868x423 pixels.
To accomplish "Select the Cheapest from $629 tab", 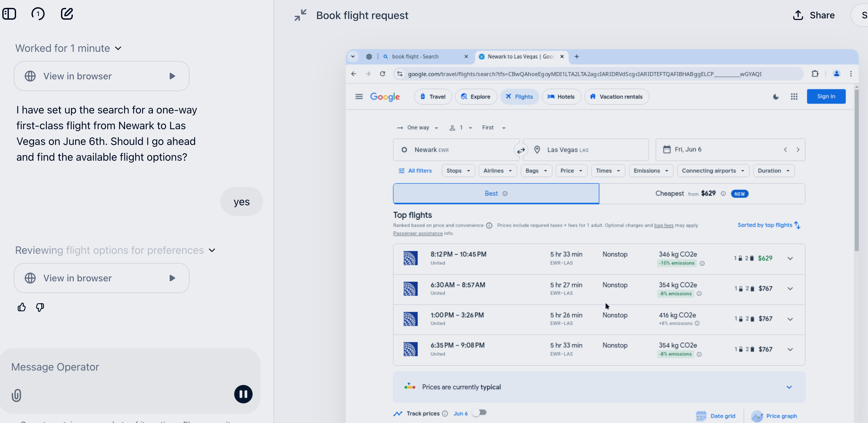I will (x=702, y=194).
